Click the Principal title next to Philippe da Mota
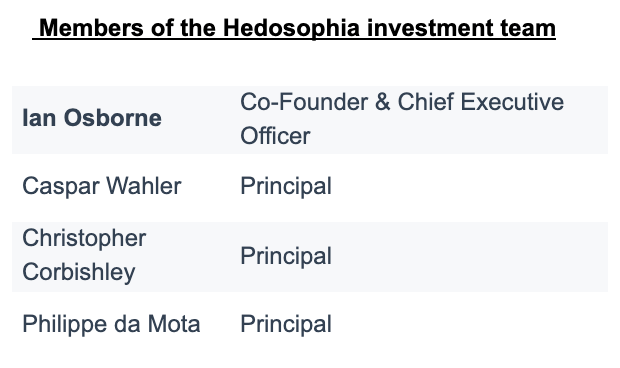 click(286, 324)
